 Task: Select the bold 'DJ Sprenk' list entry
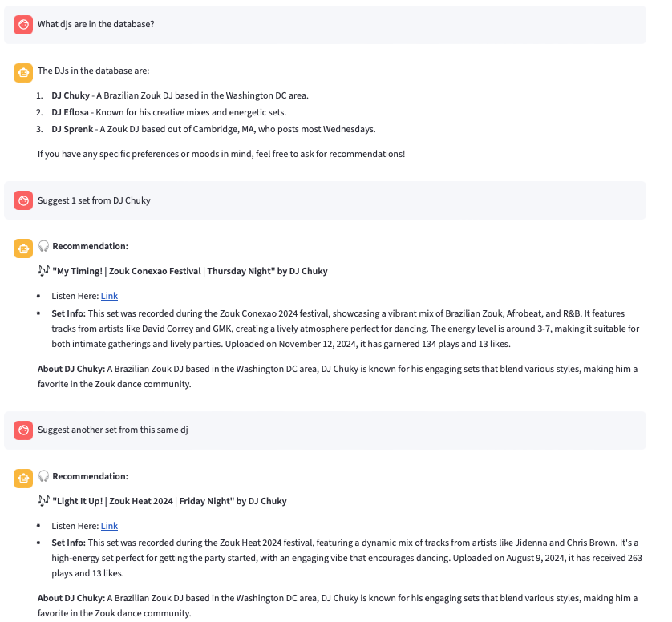[x=72, y=129]
